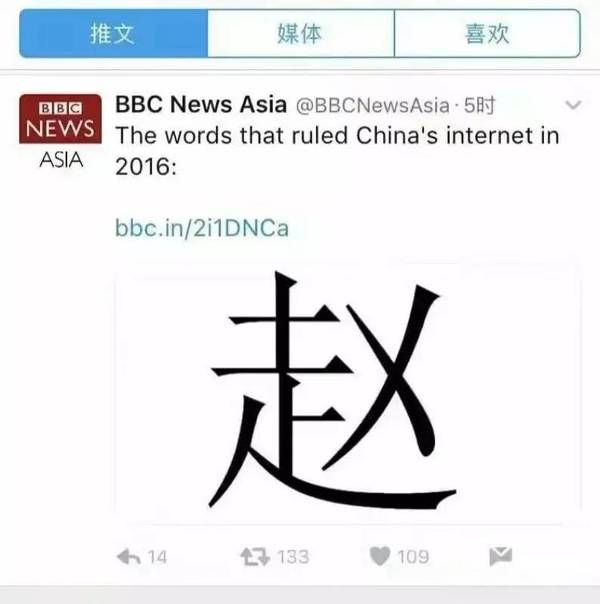Tap the direct message envelope icon

[x=500, y=556]
